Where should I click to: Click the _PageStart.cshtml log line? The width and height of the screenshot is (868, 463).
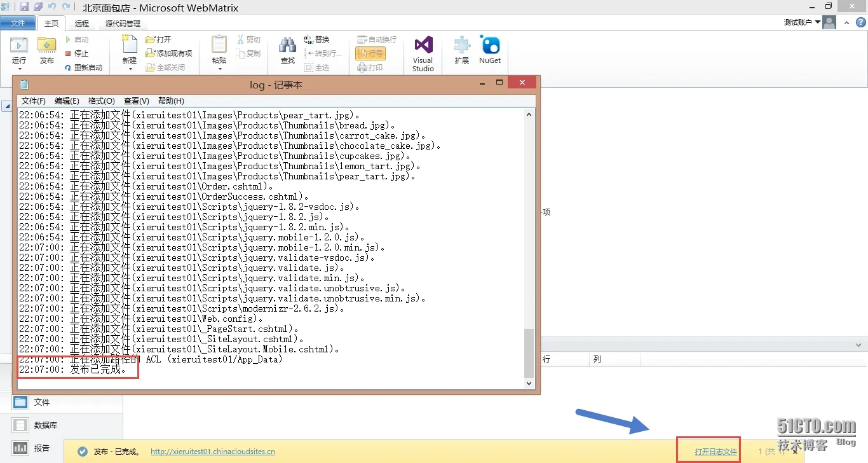(x=159, y=329)
